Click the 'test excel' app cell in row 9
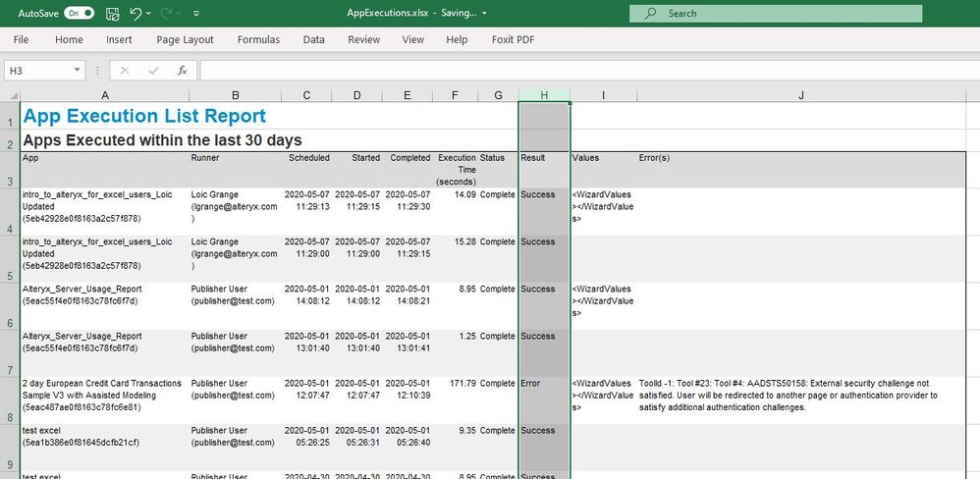The height and width of the screenshot is (479, 980). pos(105,448)
